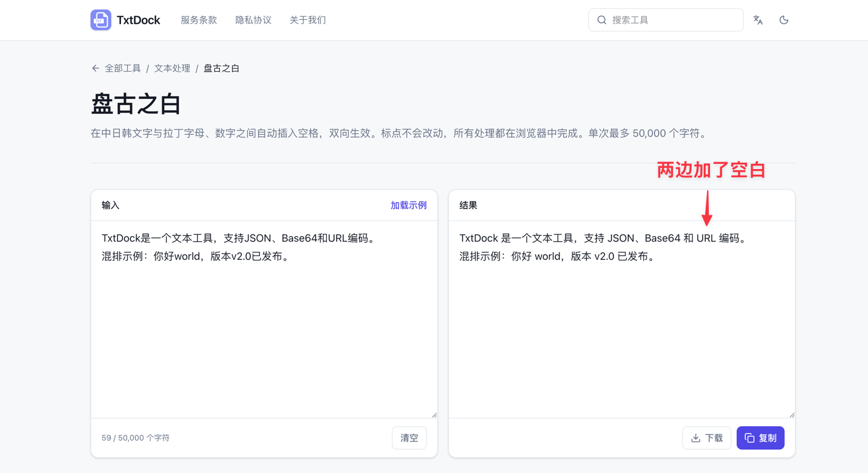Toggle dark mode with the moon icon
Screen dimensions: 868x473
point(784,20)
